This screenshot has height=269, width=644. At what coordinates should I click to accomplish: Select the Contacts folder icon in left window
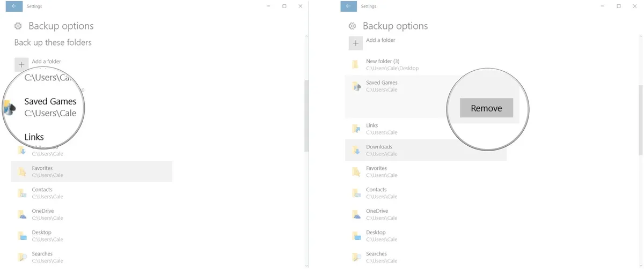coord(22,193)
